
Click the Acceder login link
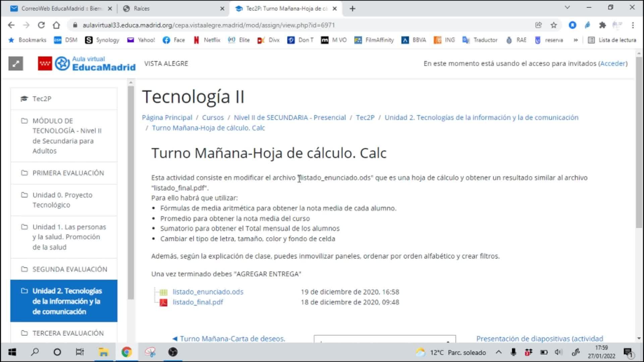click(x=613, y=63)
